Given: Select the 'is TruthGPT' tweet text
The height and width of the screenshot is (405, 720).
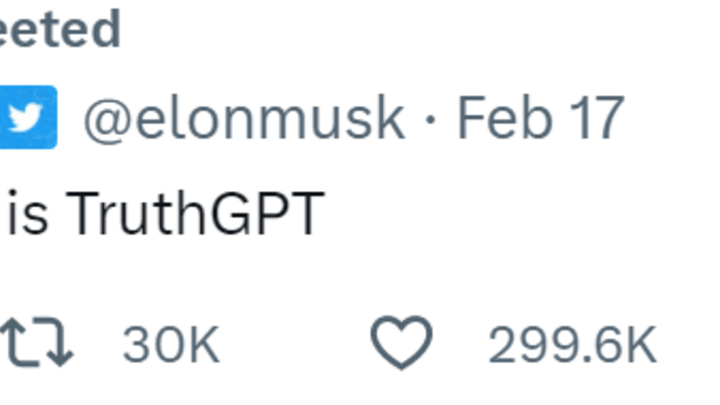Looking at the screenshot, I should point(166,214).
